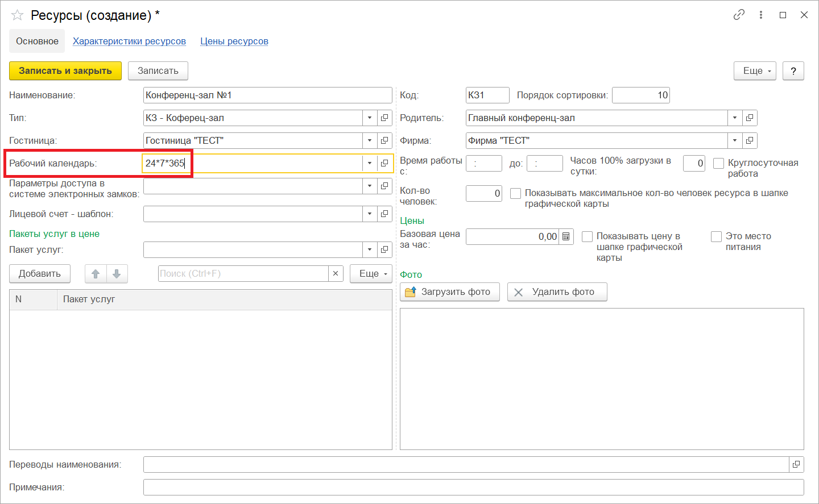
Task: Open the Пакет услуг linked record
Action: click(384, 249)
